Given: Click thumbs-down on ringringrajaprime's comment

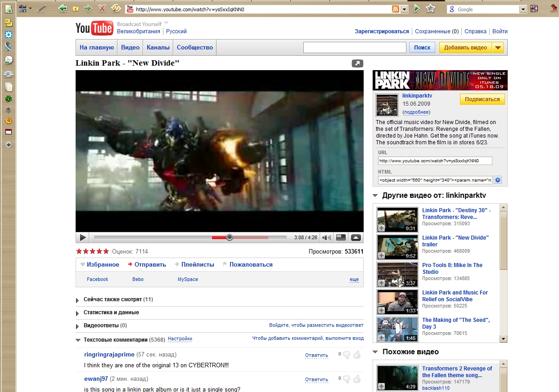Looking at the screenshot, I should 347,355.
